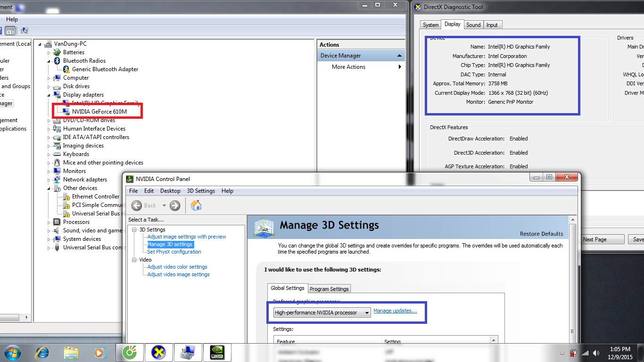Viewport: 644px width, 362px height.
Task: Open the Preferred graphics processor dropdown
Action: (x=322, y=313)
